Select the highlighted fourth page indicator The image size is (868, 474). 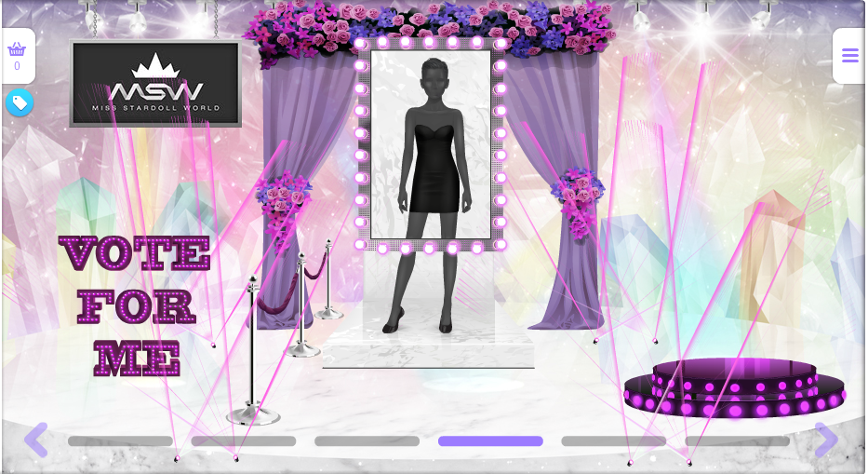tap(490, 441)
